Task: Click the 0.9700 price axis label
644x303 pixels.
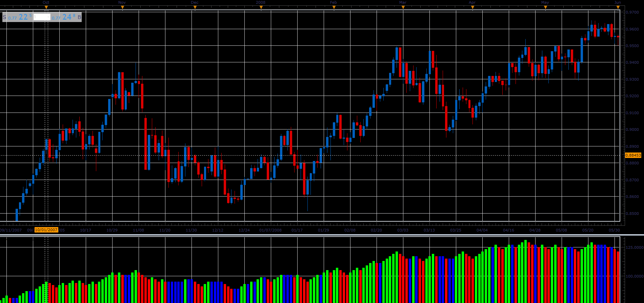Action: pos(632,12)
